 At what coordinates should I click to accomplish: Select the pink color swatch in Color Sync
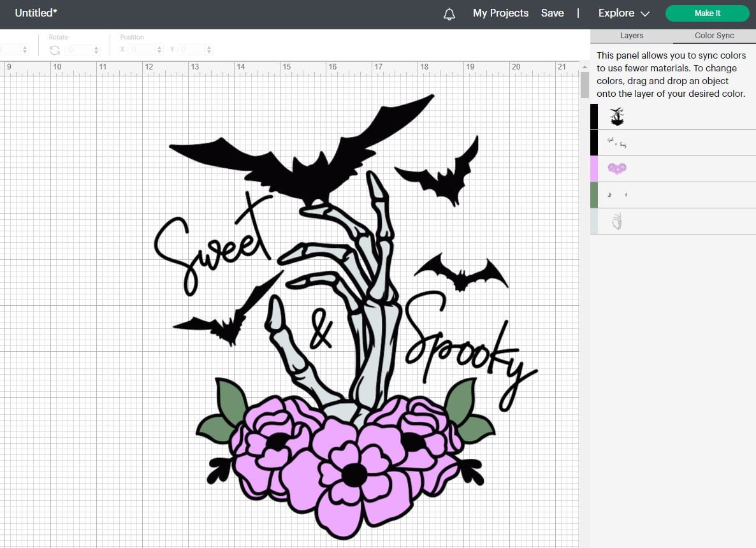[x=594, y=169]
